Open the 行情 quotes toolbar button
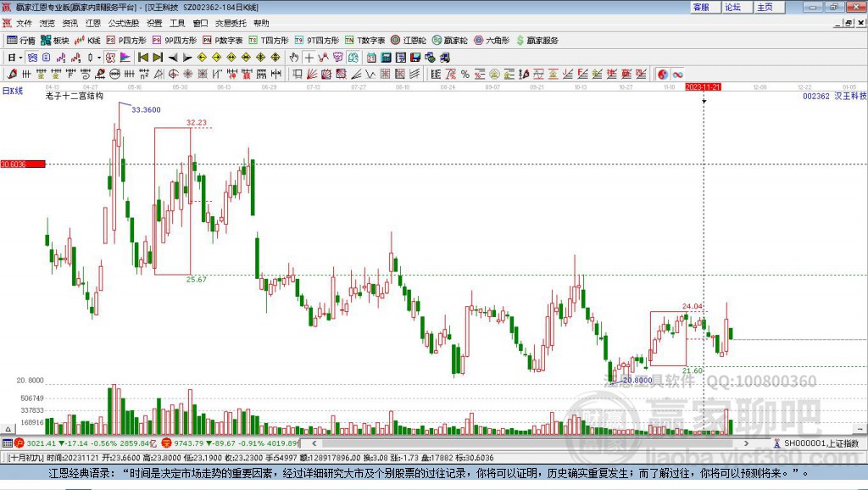This screenshot has width=868, height=490. (x=20, y=41)
